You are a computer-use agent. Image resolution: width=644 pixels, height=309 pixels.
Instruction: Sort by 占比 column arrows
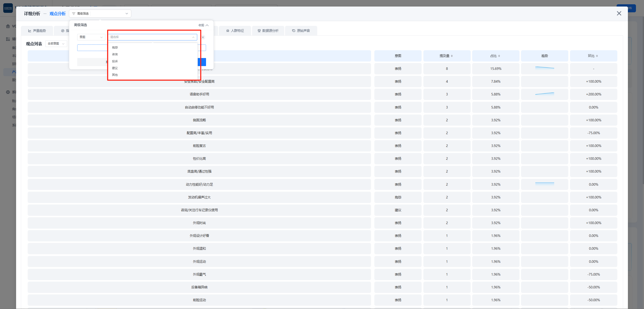499,56
